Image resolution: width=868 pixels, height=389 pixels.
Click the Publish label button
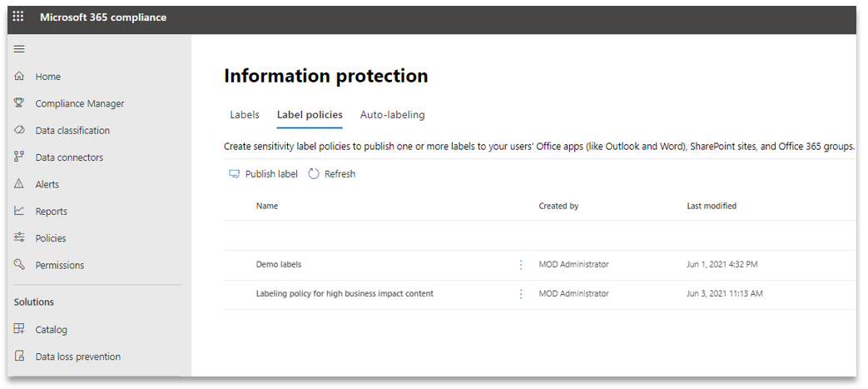click(263, 174)
